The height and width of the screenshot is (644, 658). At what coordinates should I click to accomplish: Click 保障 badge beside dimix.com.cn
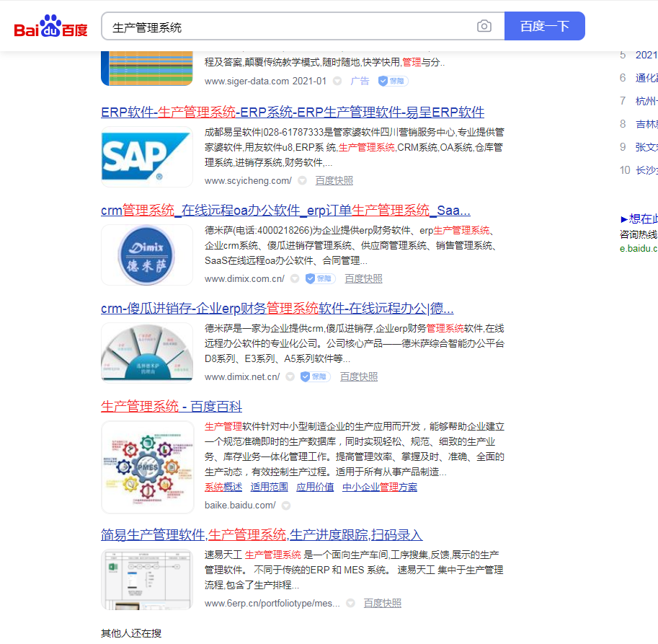pyautogui.click(x=320, y=279)
